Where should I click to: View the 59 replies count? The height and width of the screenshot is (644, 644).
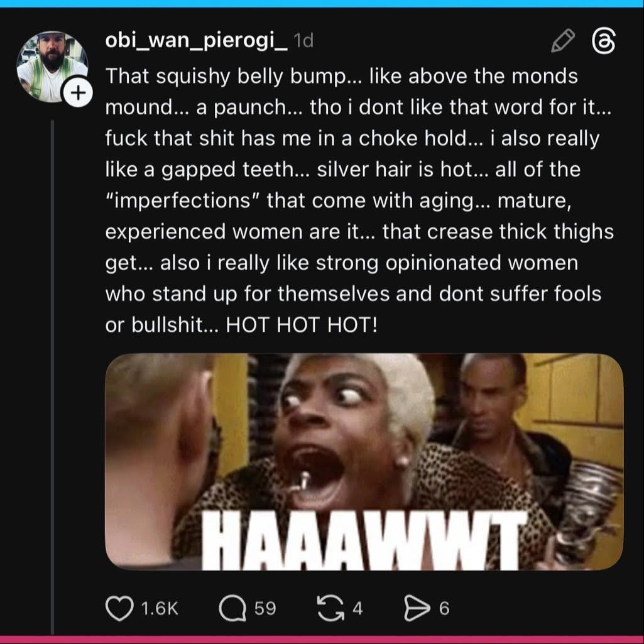point(265,608)
